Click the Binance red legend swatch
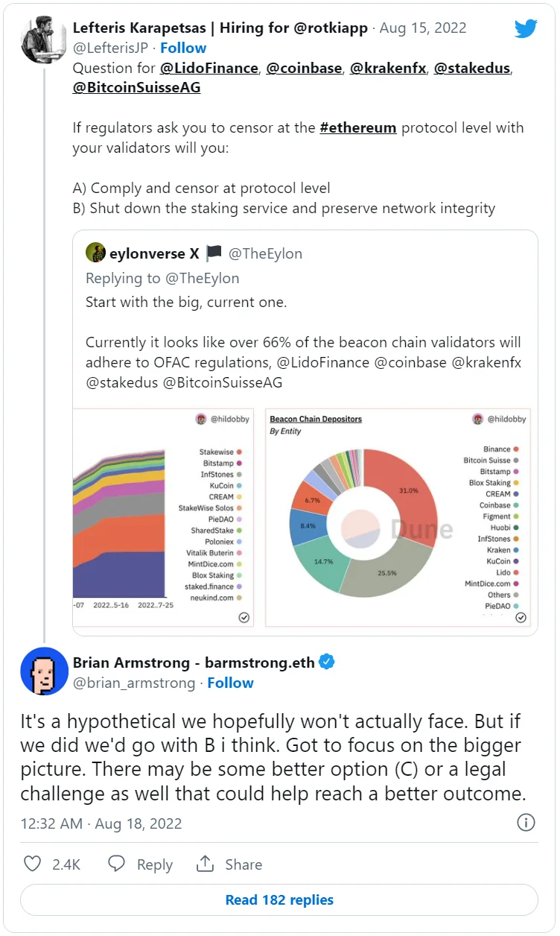 516,449
